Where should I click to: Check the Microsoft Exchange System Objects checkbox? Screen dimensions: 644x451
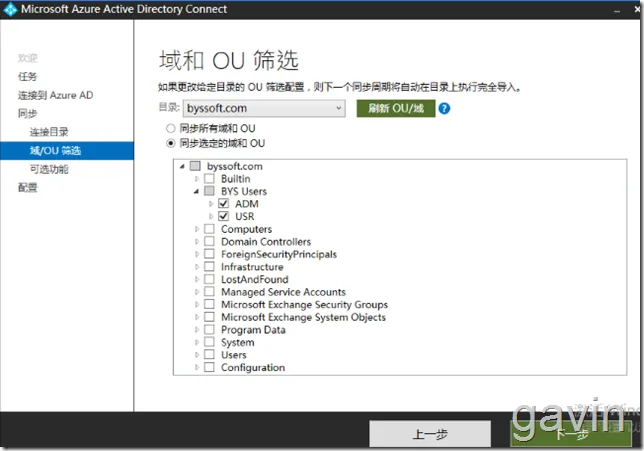click(x=209, y=317)
